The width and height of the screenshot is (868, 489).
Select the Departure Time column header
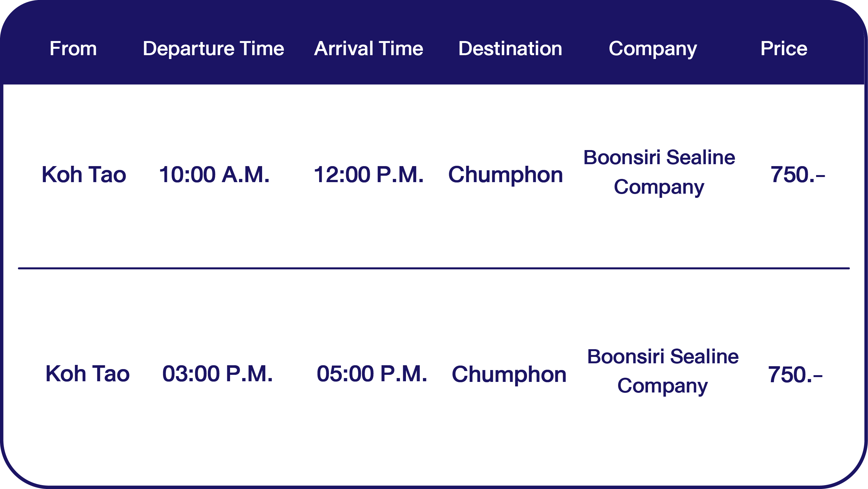click(213, 48)
